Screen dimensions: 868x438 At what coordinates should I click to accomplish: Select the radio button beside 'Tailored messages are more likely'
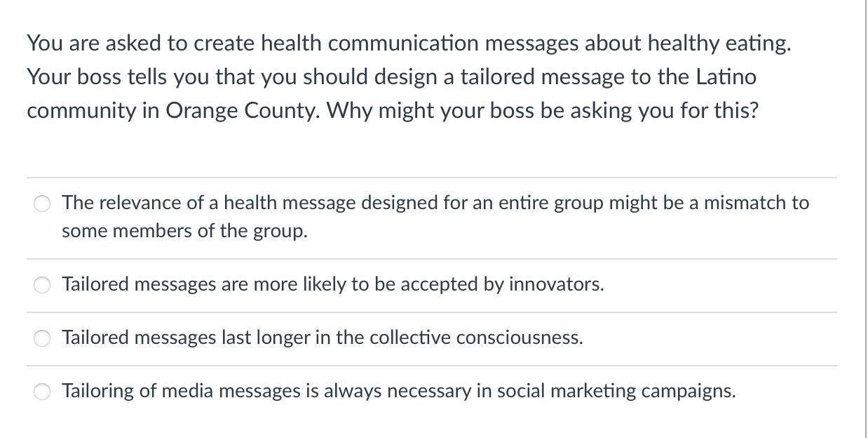coord(42,285)
